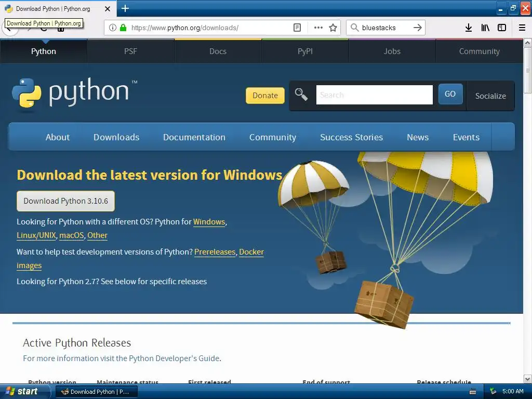The height and width of the screenshot is (399, 532).
Task: Click the Active Python Releases heading
Action: 77,343
